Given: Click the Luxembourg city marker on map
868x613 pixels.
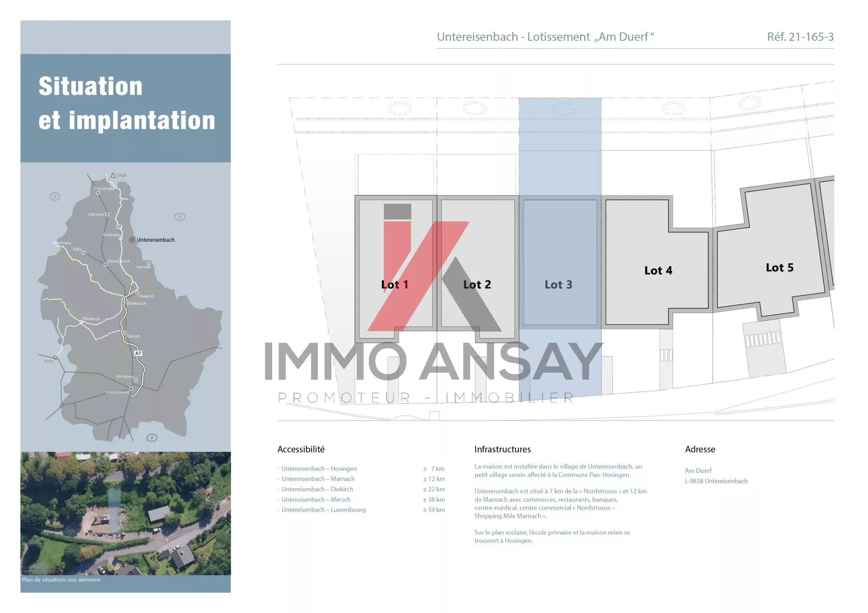Looking at the screenshot, I should tap(131, 388).
